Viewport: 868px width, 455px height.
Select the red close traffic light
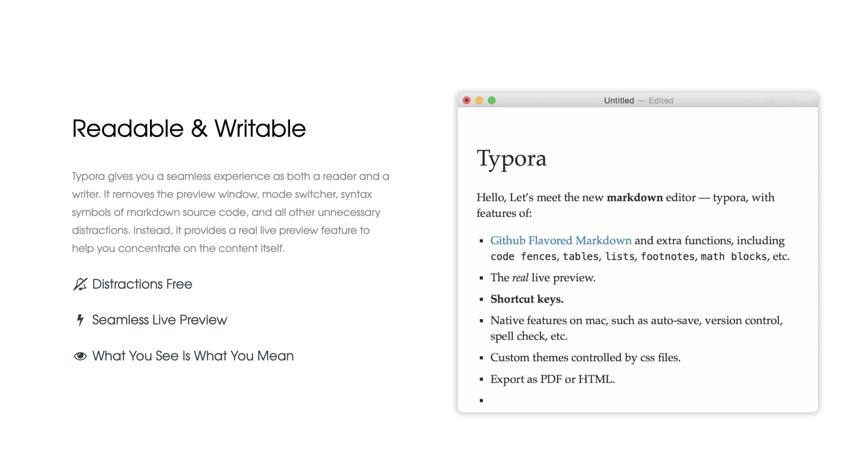[467, 100]
